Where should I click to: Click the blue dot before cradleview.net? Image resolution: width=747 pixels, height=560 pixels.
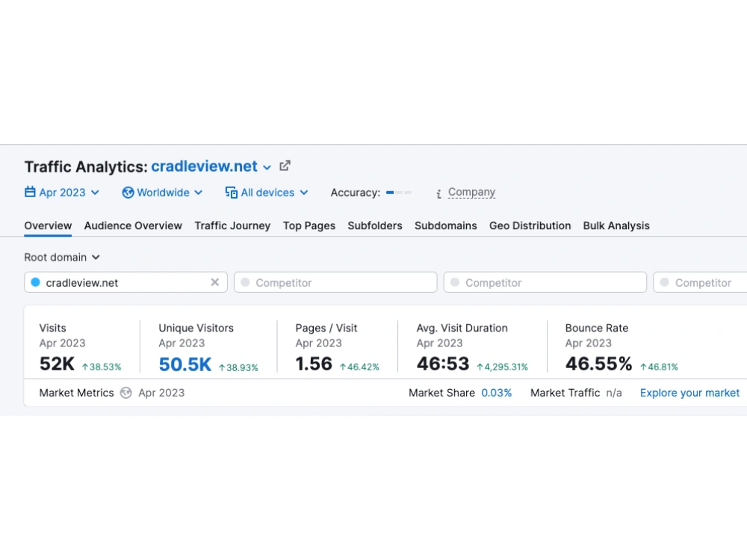[35, 282]
